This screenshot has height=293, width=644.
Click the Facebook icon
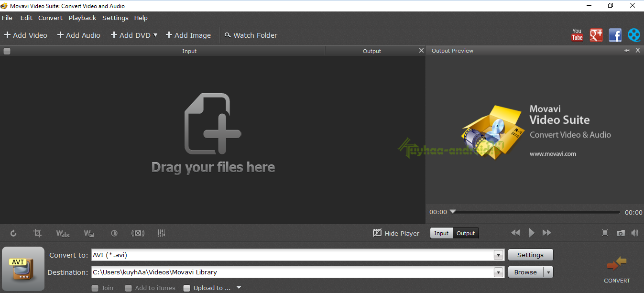tap(615, 35)
